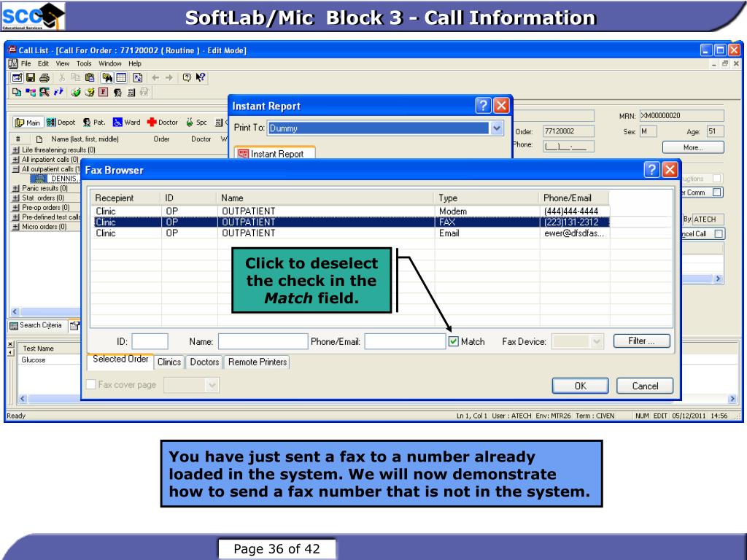Viewport: 747px width, 560px height.
Task: Select the Email recipient row
Action: click(351, 233)
